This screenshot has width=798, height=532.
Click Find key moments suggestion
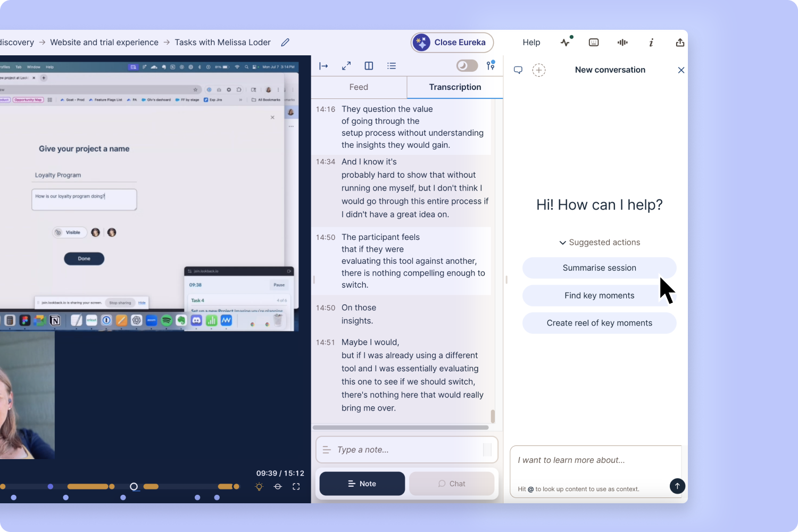pos(599,295)
